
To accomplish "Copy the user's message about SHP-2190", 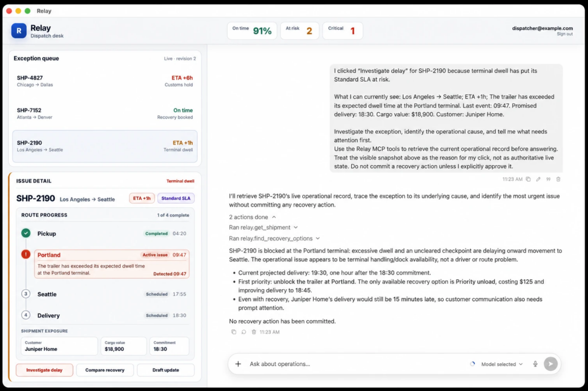I will (x=528, y=179).
